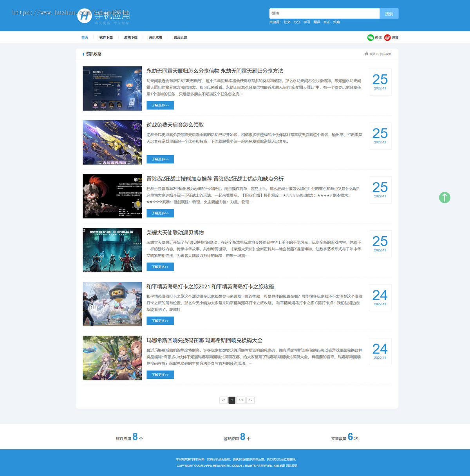
Task: Open 荣耀大天使 article thumbnail
Action: [112, 250]
